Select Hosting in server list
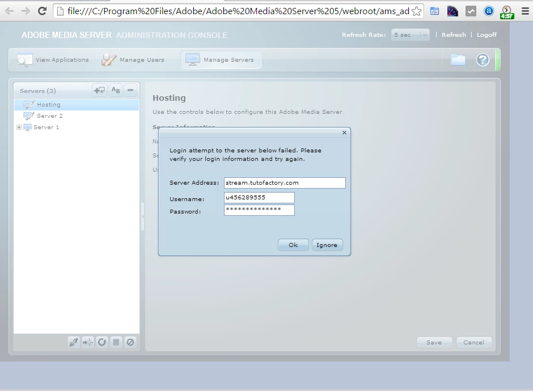The image size is (533, 392). click(77, 105)
